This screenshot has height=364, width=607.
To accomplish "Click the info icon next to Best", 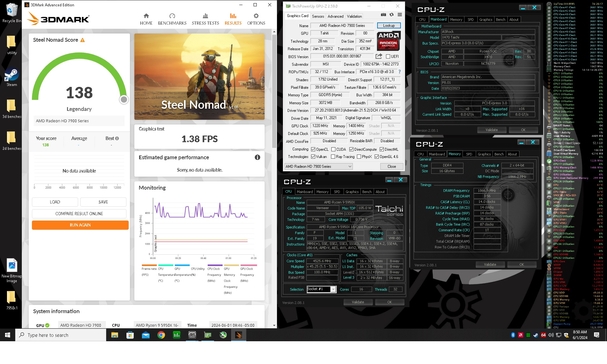I will tap(117, 138).
